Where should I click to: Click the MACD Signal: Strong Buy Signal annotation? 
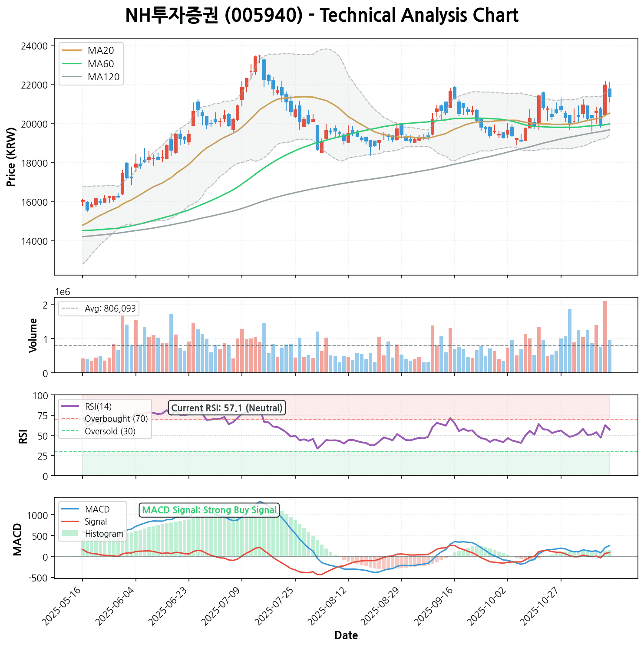click(x=209, y=510)
